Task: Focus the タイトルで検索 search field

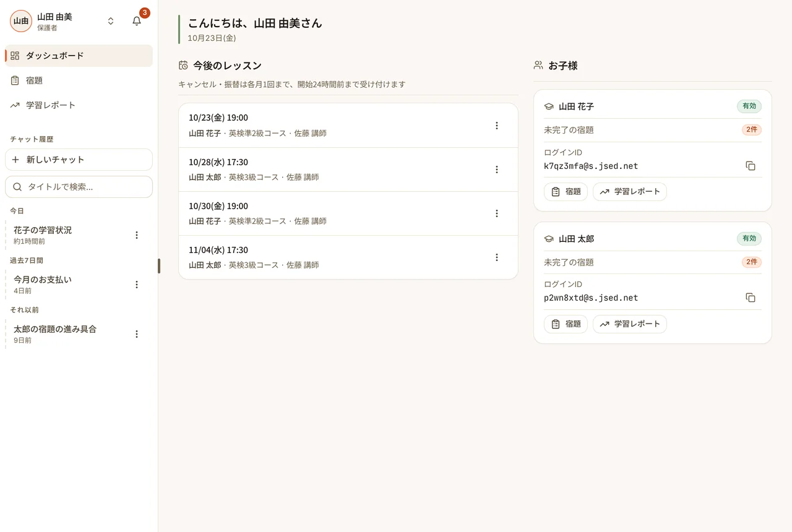Action: pos(79,187)
